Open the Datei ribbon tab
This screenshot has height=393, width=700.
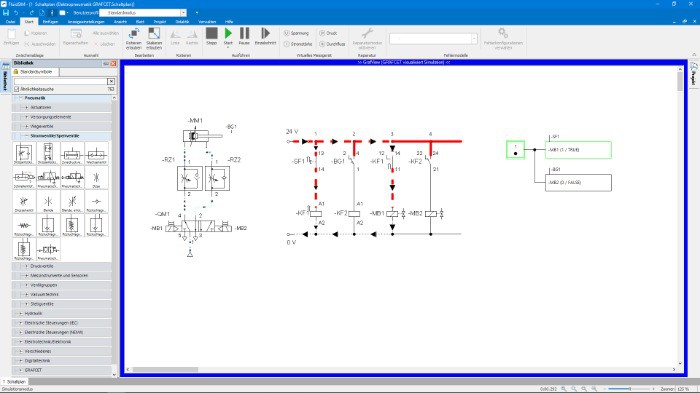[x=10, y=21]
